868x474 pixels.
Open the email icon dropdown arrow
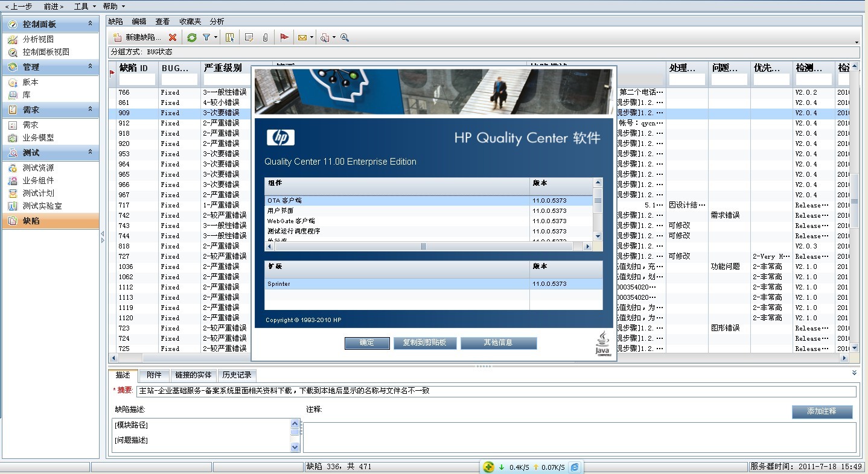[x=311, y=37]
